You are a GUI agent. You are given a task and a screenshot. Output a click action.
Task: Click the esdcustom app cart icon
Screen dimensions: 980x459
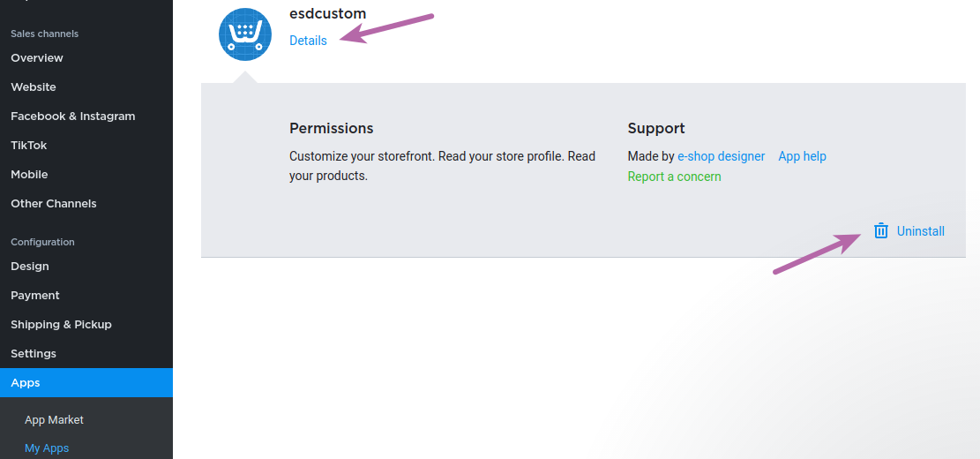coord(245,34)
